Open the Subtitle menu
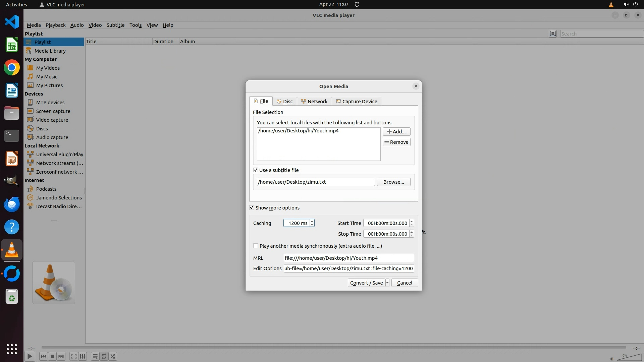Image resolution: width=644 pixels, height=362 pixels. pyautogui.click(x=115, y=25)
